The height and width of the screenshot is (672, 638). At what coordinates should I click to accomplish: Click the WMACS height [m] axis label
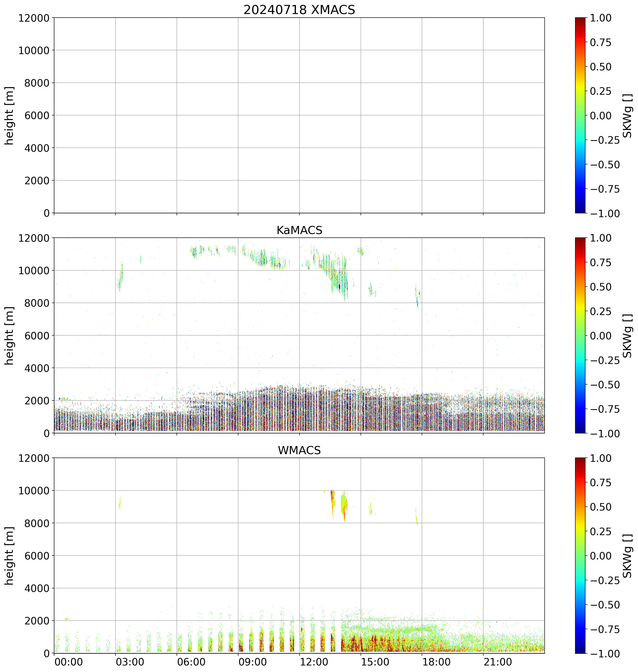coord(9,556)
